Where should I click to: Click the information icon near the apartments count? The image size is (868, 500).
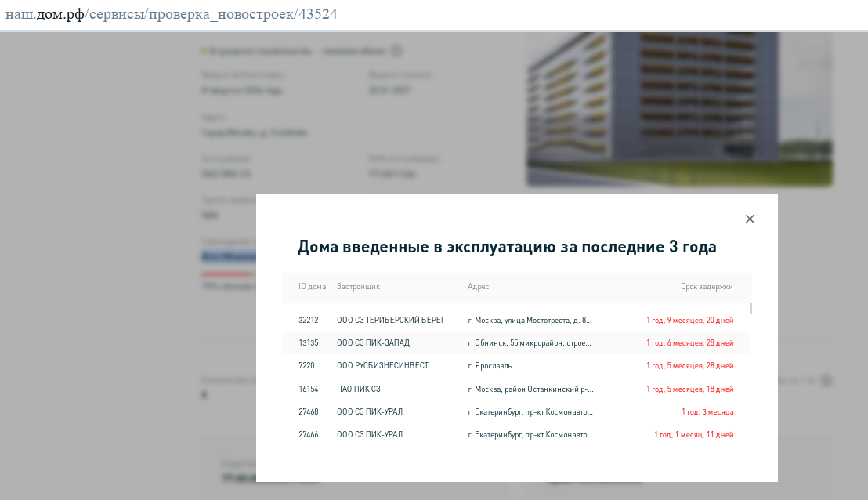tap(828, 381)
